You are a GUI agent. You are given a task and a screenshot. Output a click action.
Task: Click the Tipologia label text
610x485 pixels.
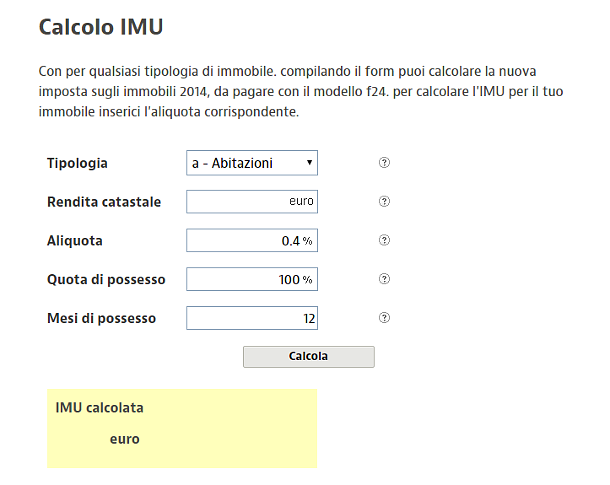[77, 163]
